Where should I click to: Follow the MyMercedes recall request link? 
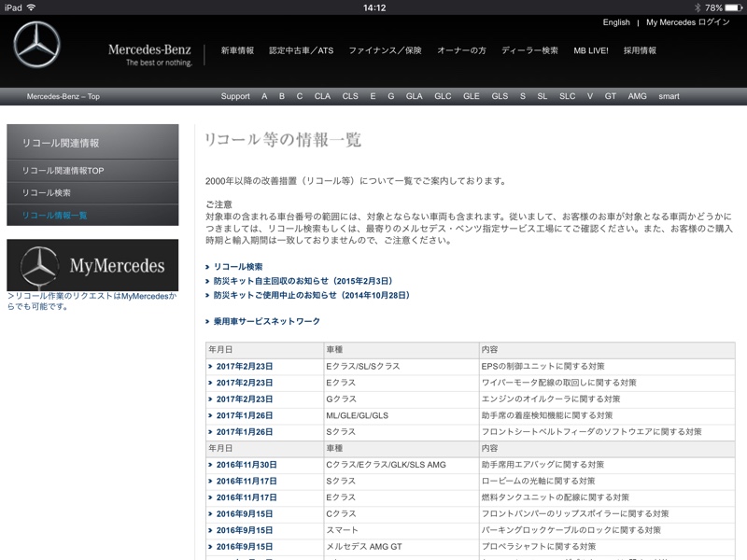(92, 301)
